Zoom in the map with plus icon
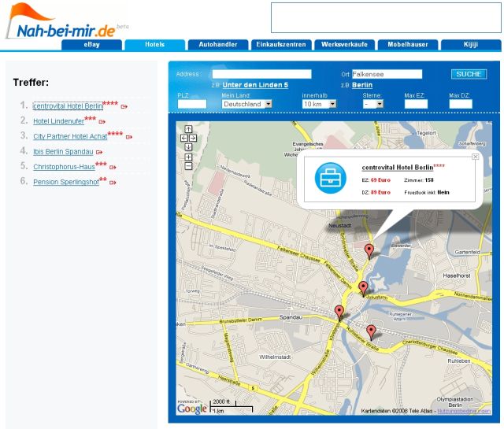Viewport: 504px width, 429px height. click(x=188, y=157)
